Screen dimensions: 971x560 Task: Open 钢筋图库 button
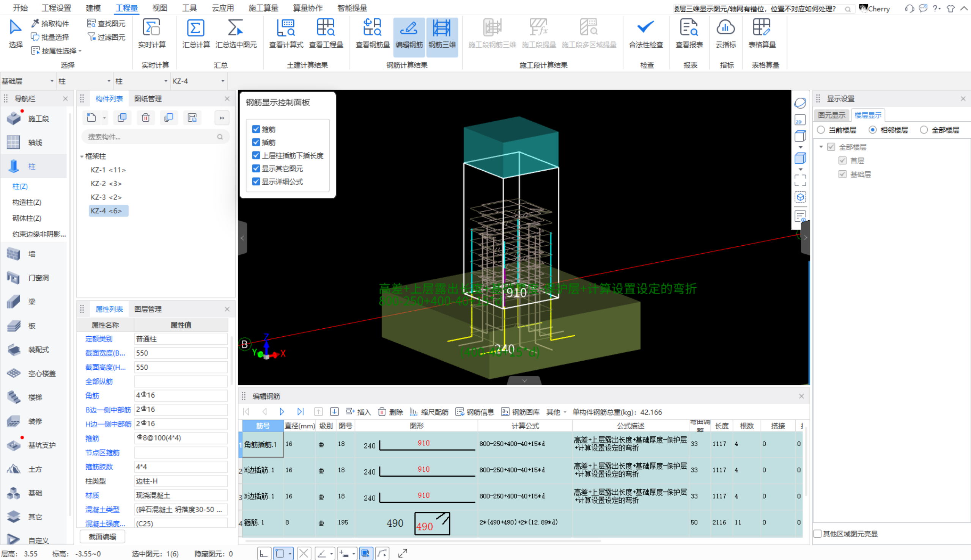coord(520,412)
